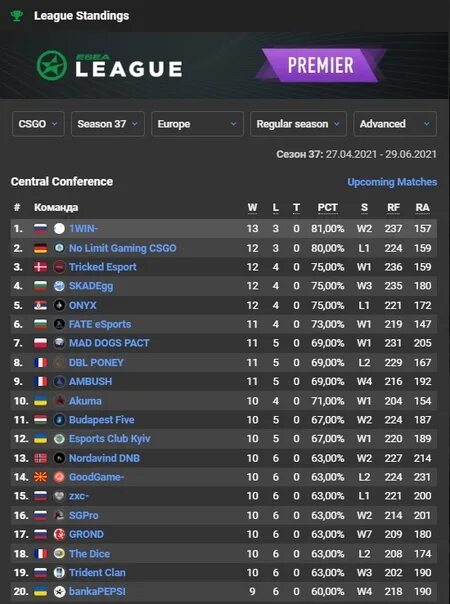Open the Europe region dropdown
The image size is (450, 604).
click(x=197, y=124)
